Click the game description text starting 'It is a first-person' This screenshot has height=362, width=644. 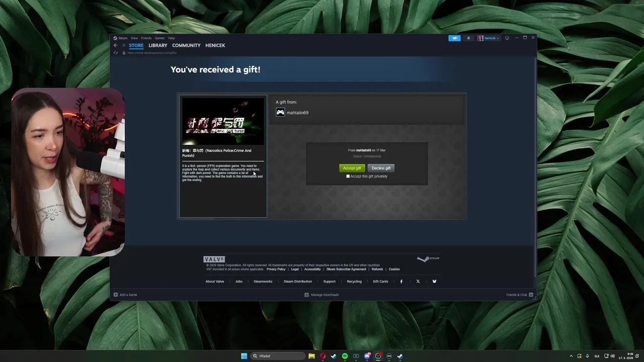[222, 173]
